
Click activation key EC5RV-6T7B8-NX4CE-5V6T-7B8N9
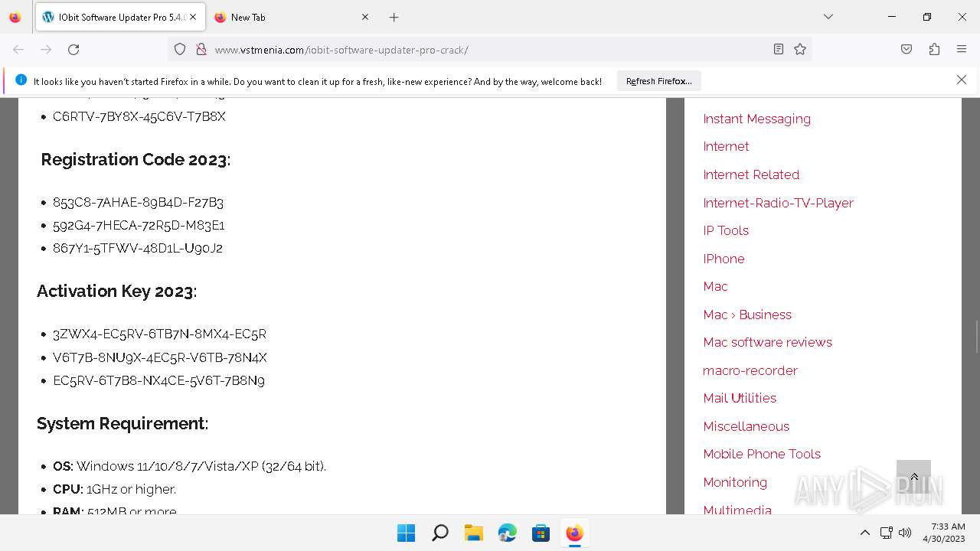[158, 380]
